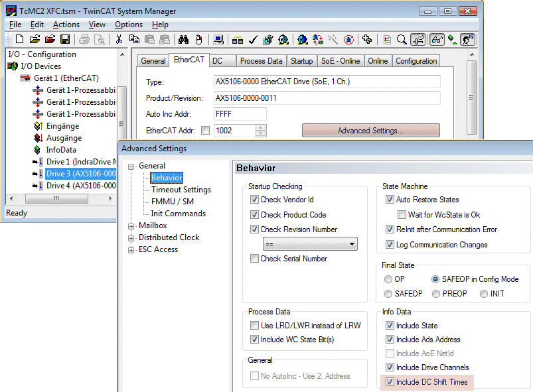Click the magnifying glass toolbar icon

tap(402, 39)
